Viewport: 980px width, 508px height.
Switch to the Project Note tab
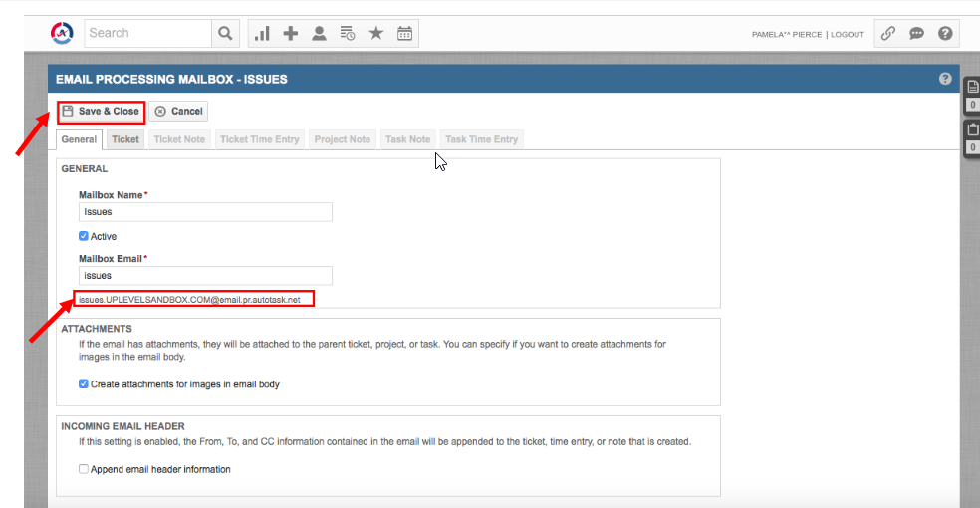343,140
